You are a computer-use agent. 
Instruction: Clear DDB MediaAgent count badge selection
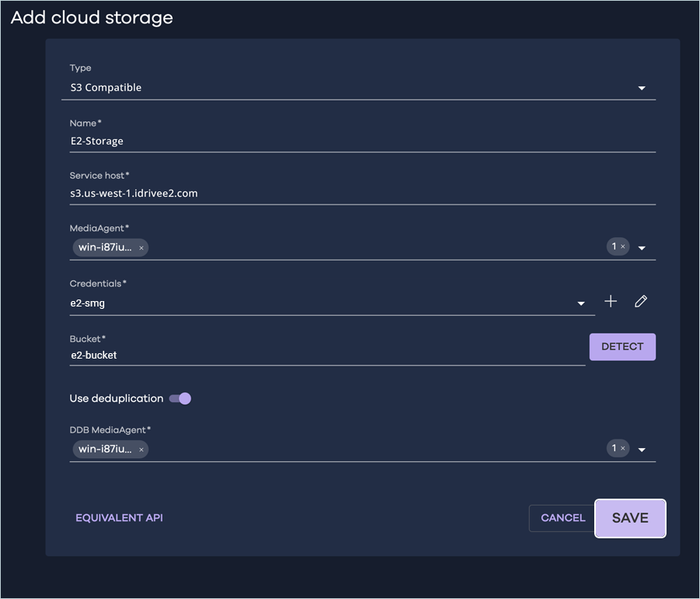point(622,448)
